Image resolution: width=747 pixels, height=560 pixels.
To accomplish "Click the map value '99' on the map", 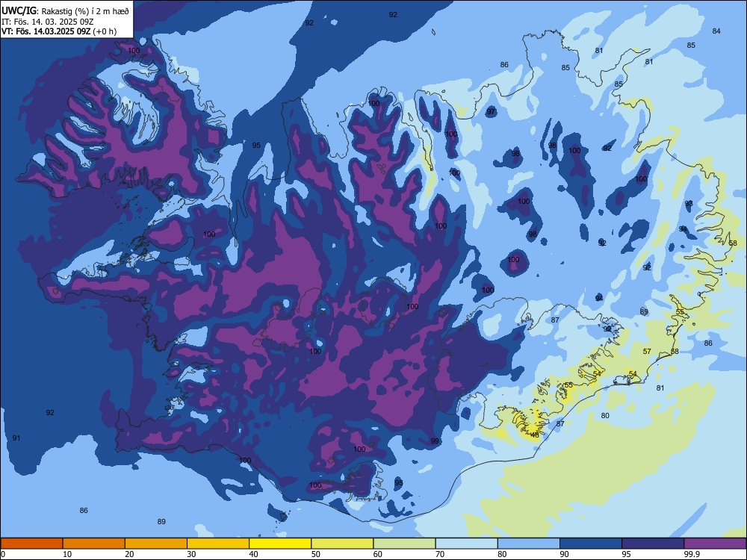I will (x=435, y=441).
